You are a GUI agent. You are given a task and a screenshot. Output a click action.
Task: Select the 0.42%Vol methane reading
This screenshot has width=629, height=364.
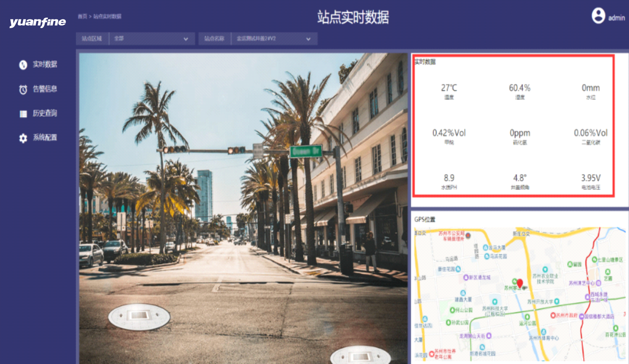(449, 133)
